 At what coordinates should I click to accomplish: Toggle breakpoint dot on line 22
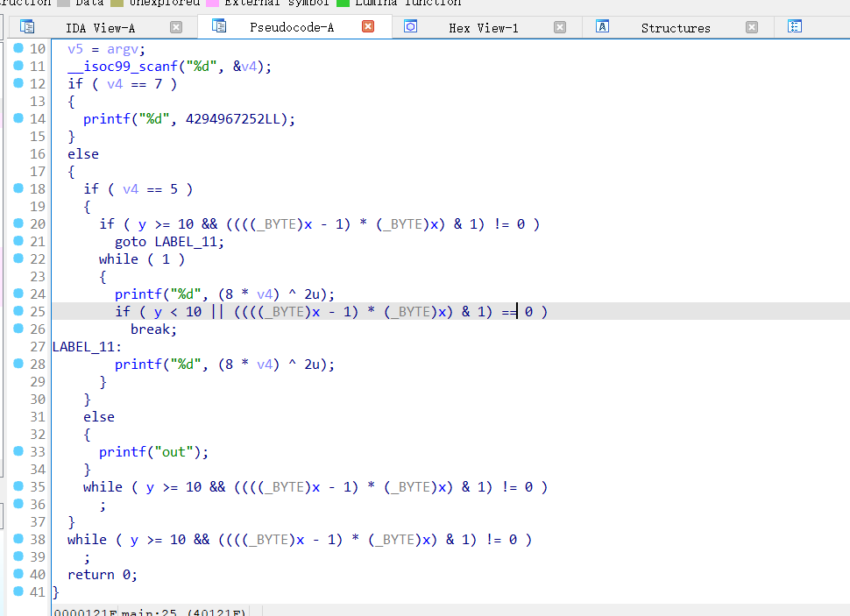click(x=18, y=258)
